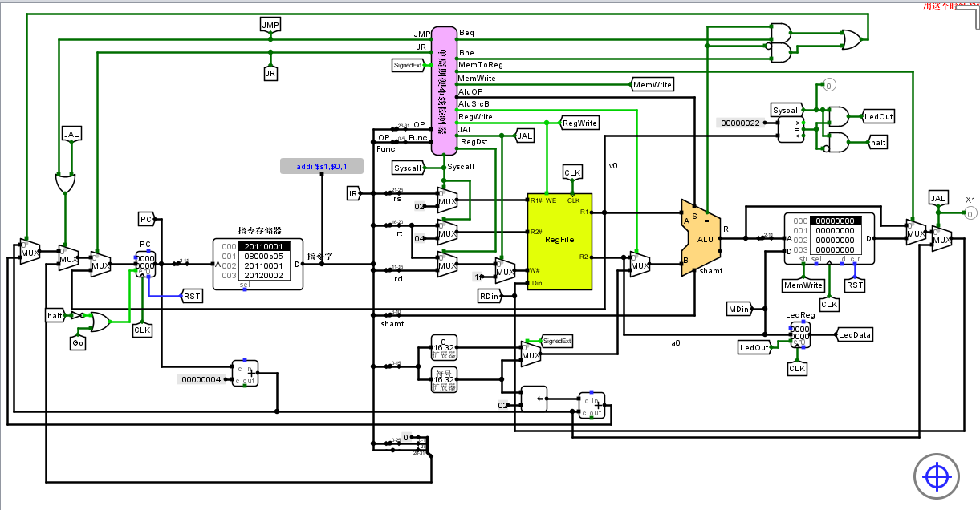Select the MUX controlled by SignedExt

pos(531,354)
